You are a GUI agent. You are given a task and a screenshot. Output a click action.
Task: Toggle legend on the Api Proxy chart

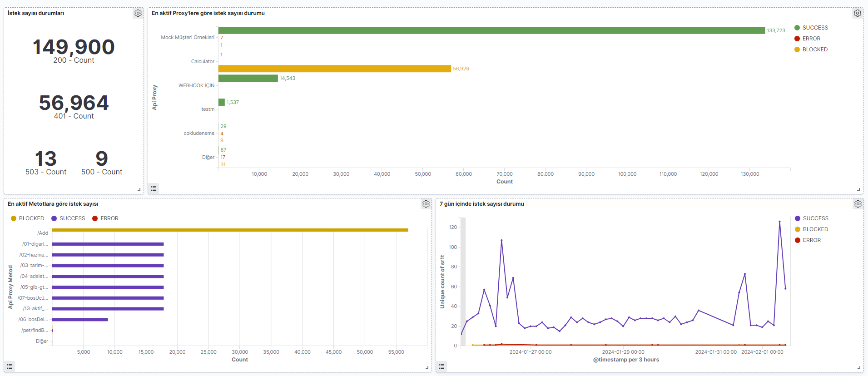pos(154,188)
